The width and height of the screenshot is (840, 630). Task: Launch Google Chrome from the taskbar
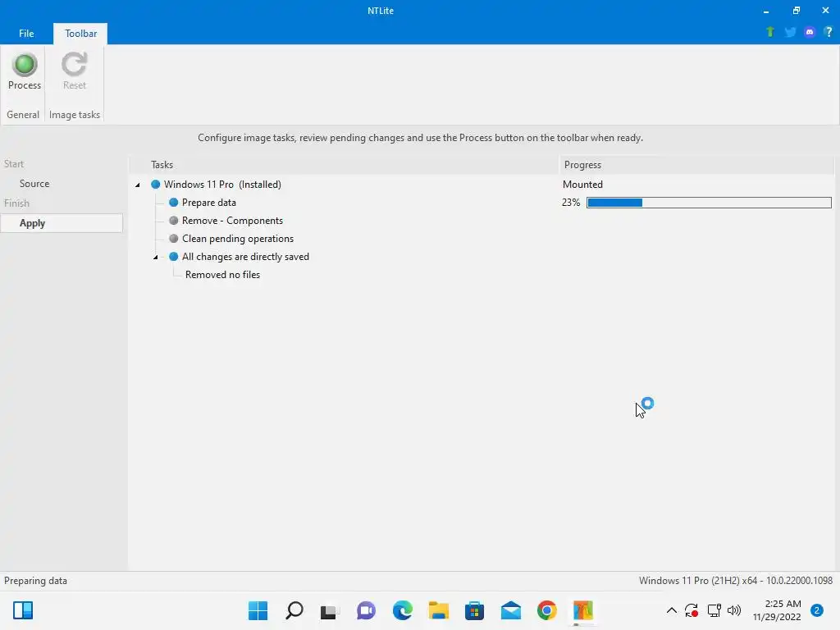click(x=547, y=610)
